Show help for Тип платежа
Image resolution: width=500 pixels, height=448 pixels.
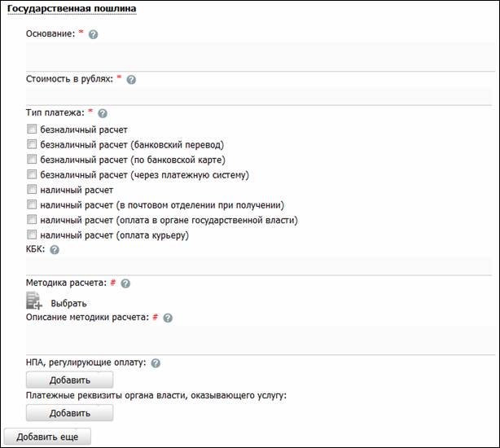(x=103, y=113)
